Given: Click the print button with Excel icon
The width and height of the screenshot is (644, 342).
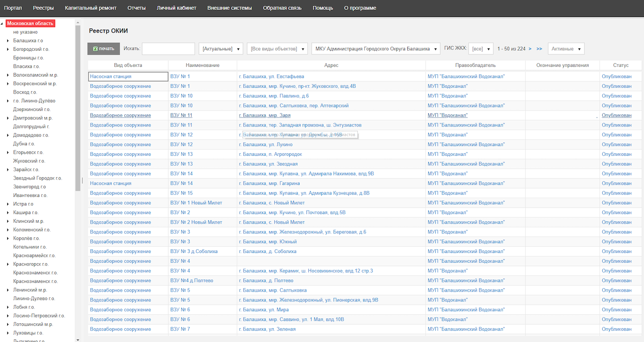Looking at the screenshot, I should pyautogui.click(x=104, y=49).
